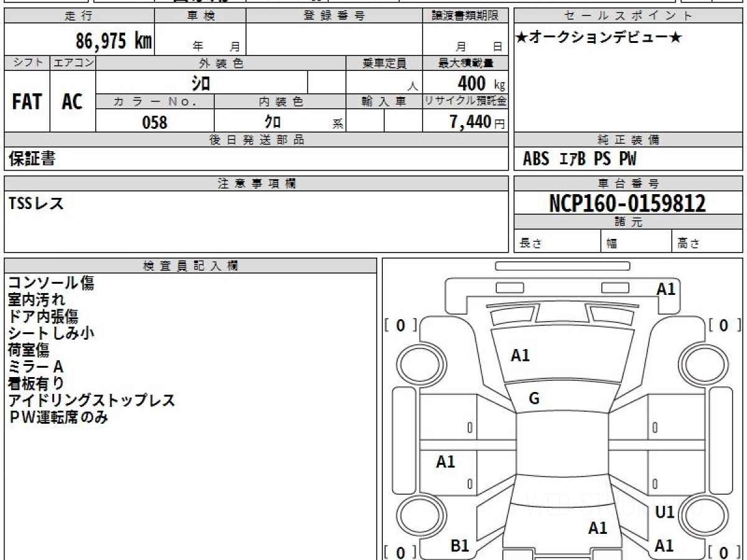Screen dimensions: 747x560
Task: Select the 登録番号 header cell
Action: click(x=334, y=16)
